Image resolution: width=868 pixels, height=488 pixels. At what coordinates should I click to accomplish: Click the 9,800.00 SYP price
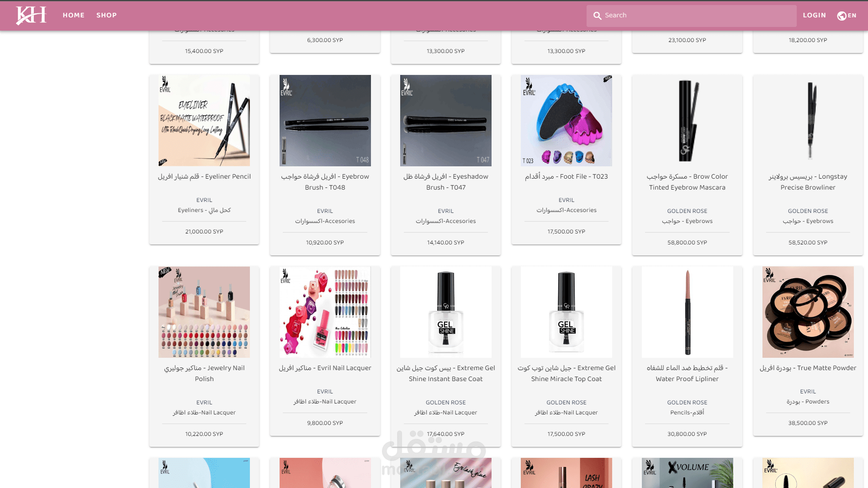tap(325, 423)
